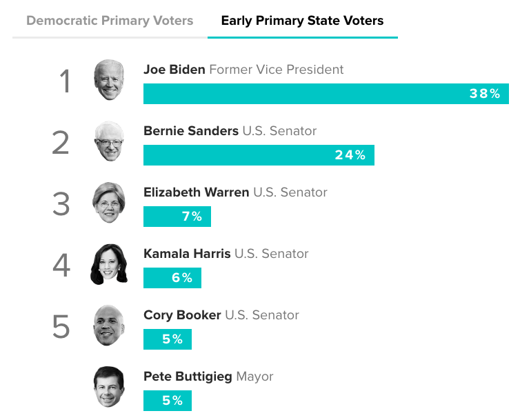Click the Joe Biden name label
Image resolution: width=520 pixels, height=420 pixels.
[x=174, y=70]
